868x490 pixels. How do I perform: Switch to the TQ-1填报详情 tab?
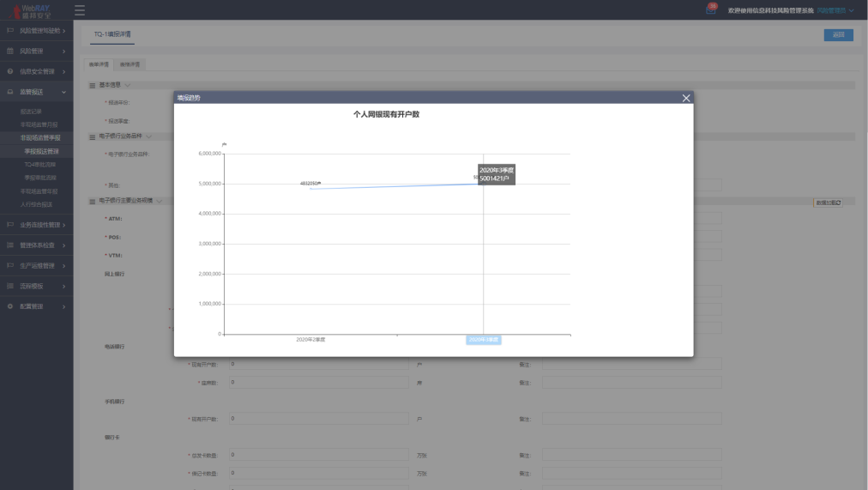pyautogui.click(x=112, y=34)
